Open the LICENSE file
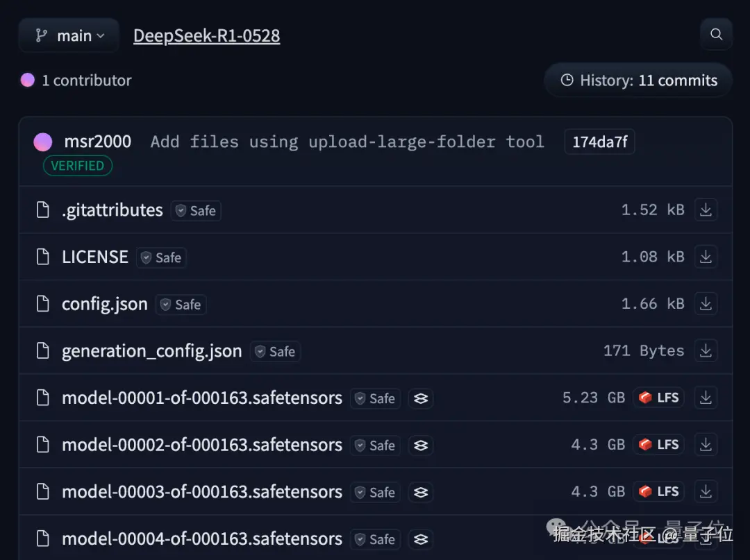This screenshot has width=750, height=560. (95, 257)
